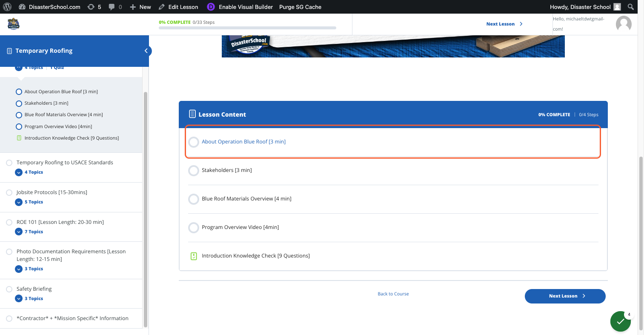Click the course progress bar at top

click(x=247, y=28)
